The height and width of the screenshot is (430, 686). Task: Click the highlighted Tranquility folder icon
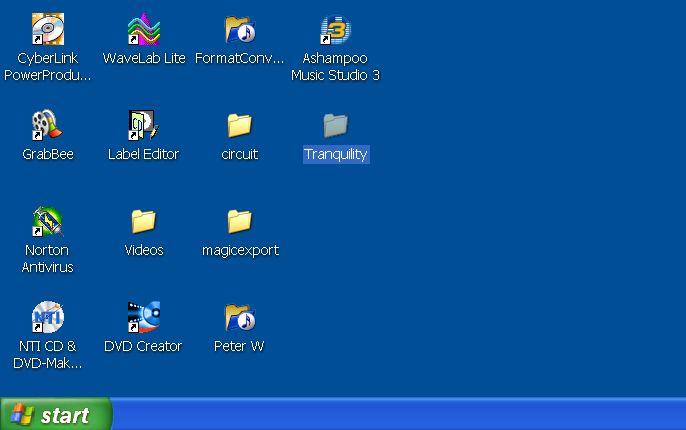pos(335,126)
